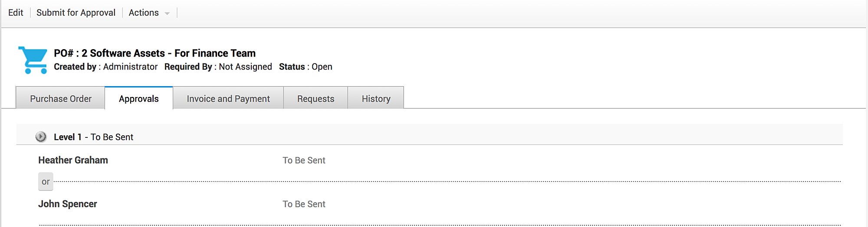Collapse the Level 1 approval arrow icon
Screen dimensions: 868x227
41,137
